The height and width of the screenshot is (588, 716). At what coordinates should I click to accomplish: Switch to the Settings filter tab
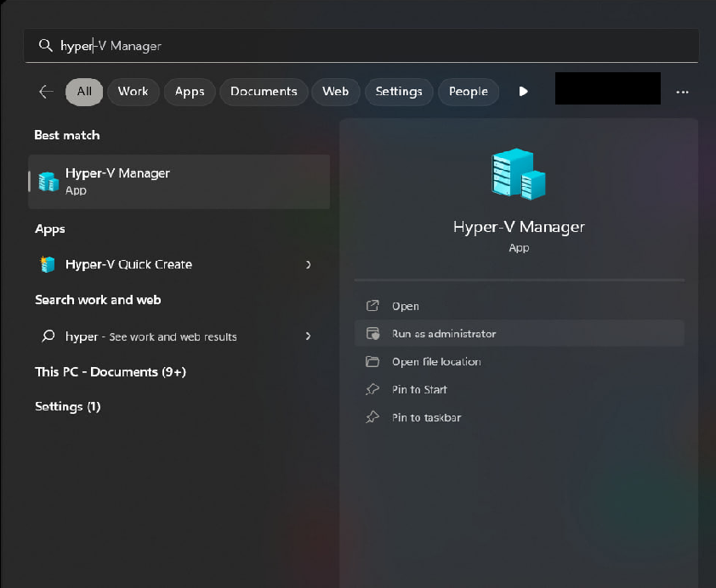click(399, 92)
